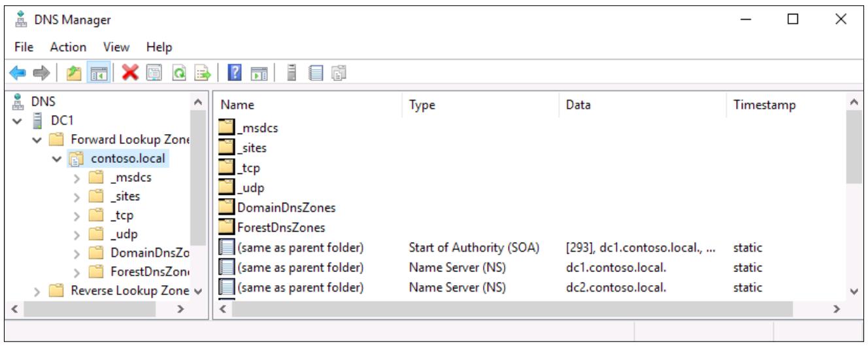868x346 pixels.
Task: Open the Action menu
Action: (x=68, y=47)
